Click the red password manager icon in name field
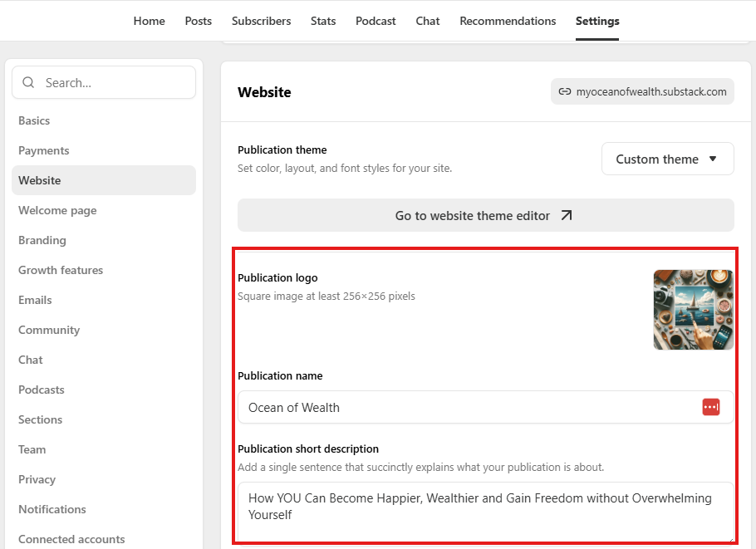This screenshot has width=756, height=549. point(711,407)
